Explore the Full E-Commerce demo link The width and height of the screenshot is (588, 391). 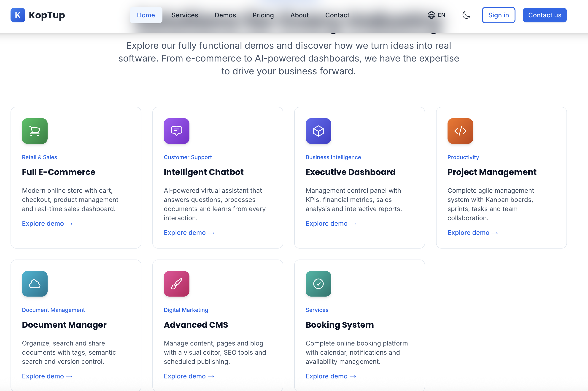[x=47, y=223]
